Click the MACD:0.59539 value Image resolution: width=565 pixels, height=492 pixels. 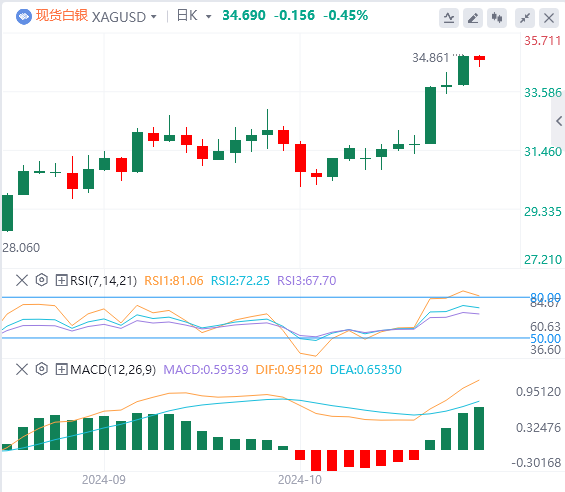206,369
